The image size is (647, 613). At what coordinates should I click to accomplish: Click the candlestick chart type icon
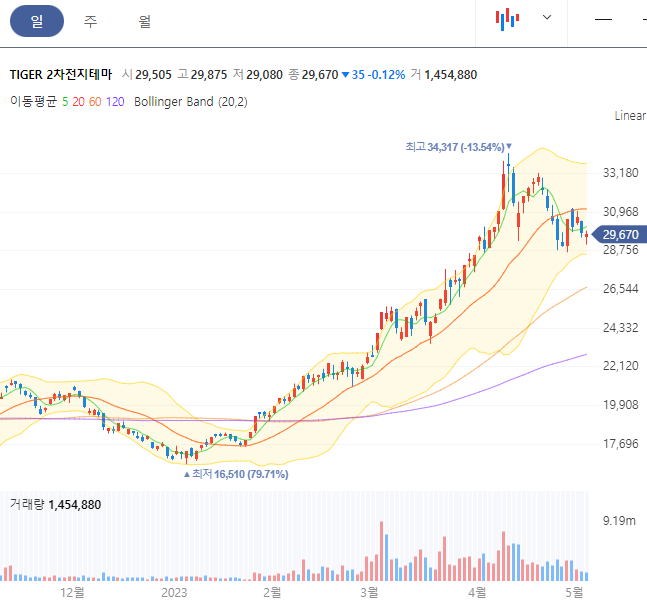[x=507, y=19]
